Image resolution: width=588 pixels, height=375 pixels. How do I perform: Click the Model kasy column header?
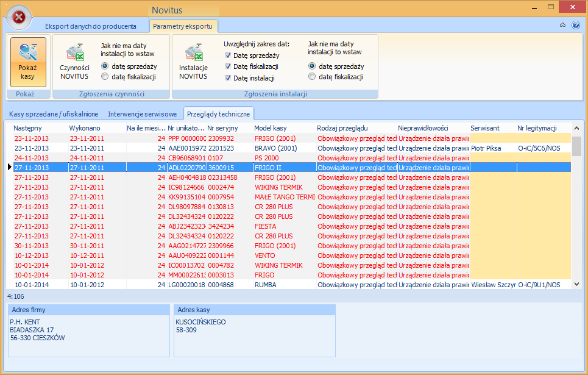(x=284, y=128)
